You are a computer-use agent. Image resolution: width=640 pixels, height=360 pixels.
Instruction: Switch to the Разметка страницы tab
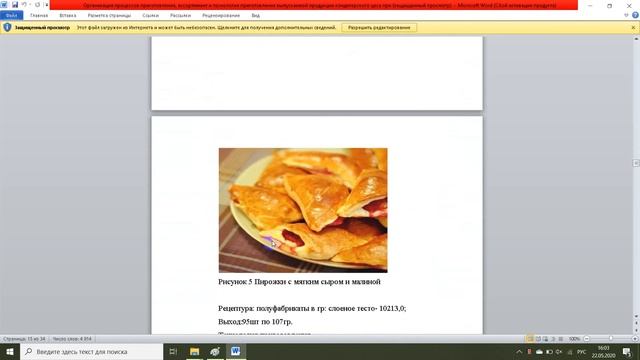109,16
